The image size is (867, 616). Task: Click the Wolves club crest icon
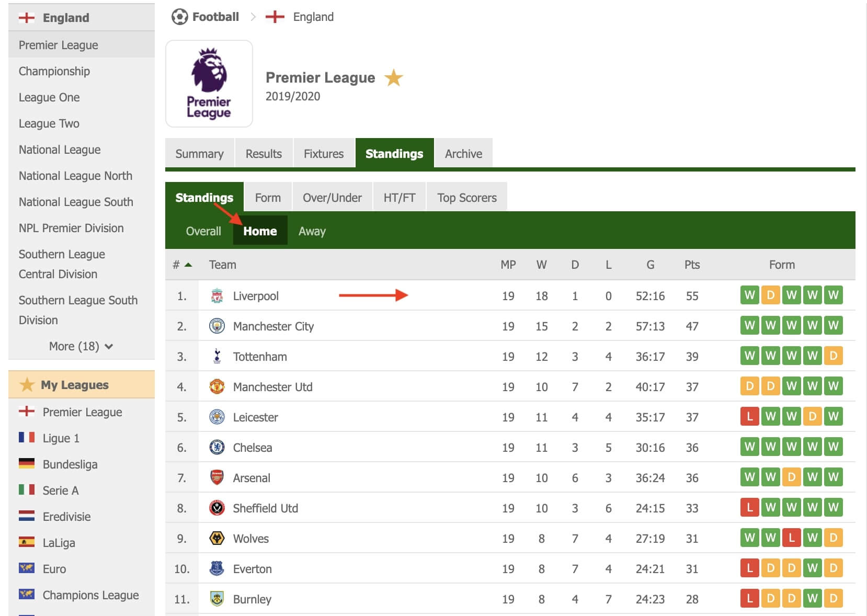216,539
